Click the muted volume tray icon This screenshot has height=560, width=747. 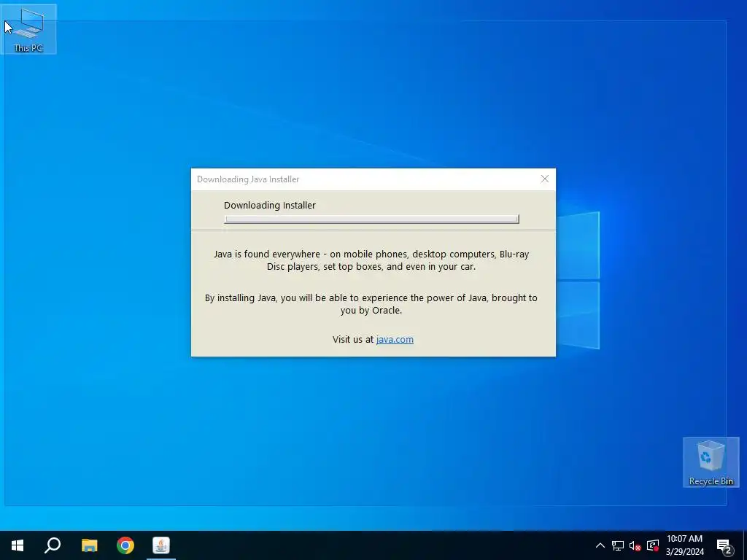pyautogui.click(x=635, y=545)
